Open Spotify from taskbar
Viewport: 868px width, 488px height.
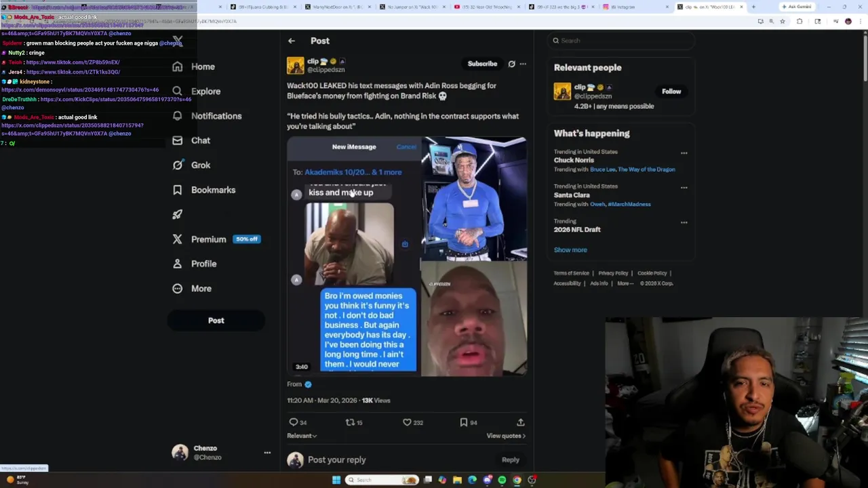pos(502,480)
